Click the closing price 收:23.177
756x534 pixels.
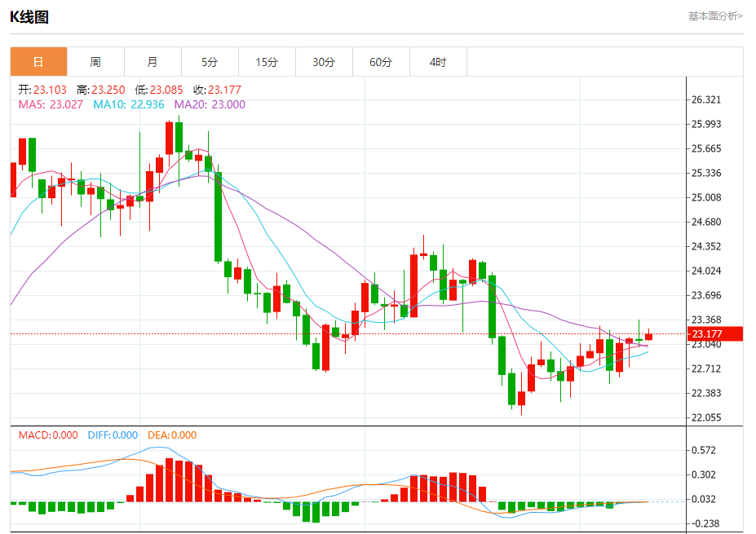click(x=217, y=90)
